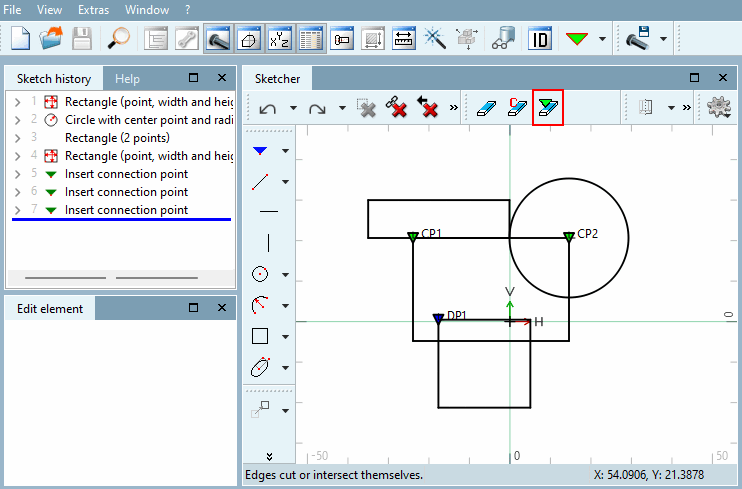Image resolution: width=742 pixels, height=489 pixels.
Task: Toggle the ID display button
Action: (540, 39)
